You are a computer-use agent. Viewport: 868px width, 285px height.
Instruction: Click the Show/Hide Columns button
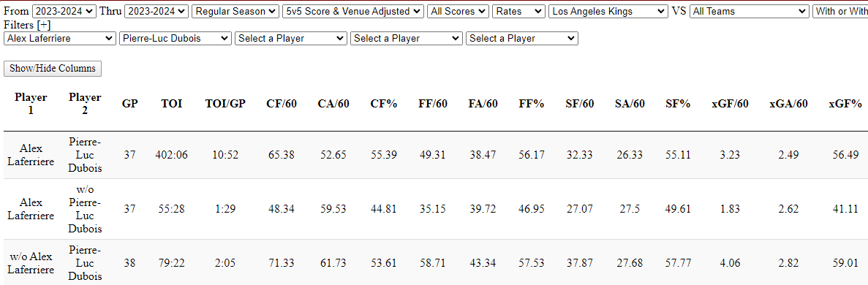click(x=53, y=69)
